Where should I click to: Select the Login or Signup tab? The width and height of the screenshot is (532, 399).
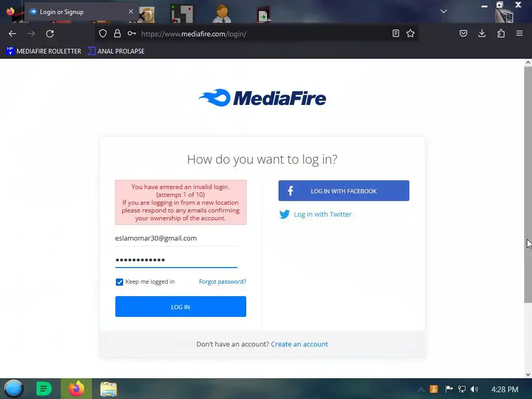[82, 11]
